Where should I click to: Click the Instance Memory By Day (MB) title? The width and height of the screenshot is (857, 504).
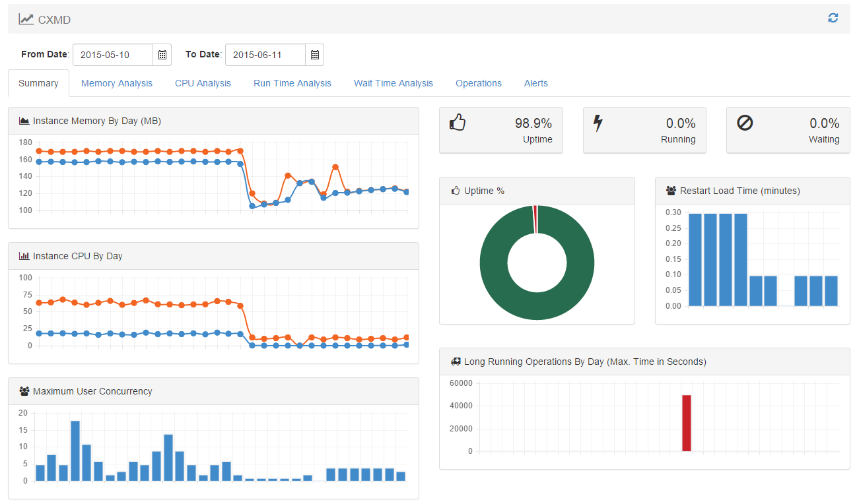click(x=97, y=121)
